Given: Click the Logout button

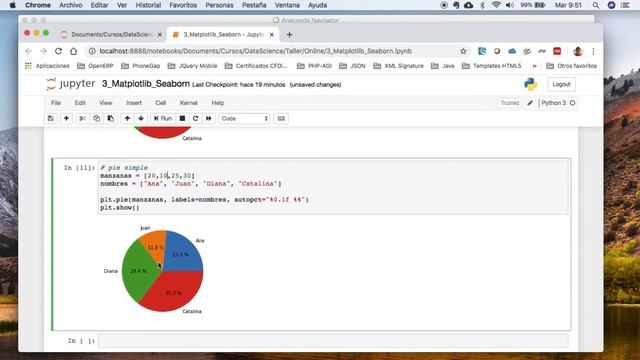Looking at the screenshot, I should (561, 84).
